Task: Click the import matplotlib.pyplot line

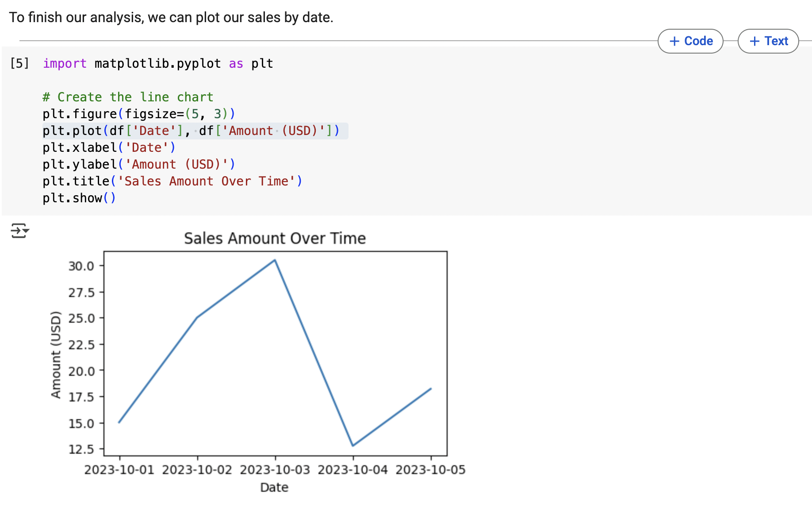Action: [x=158, y=63]
